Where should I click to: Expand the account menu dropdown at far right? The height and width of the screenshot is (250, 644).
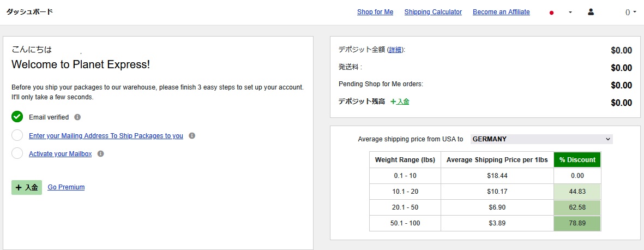pos(631,12)
